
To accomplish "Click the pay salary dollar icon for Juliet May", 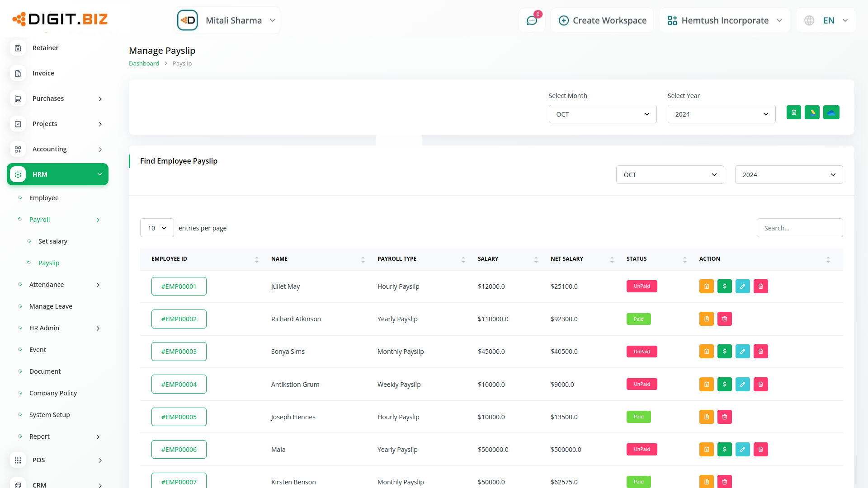I will 724,286.
